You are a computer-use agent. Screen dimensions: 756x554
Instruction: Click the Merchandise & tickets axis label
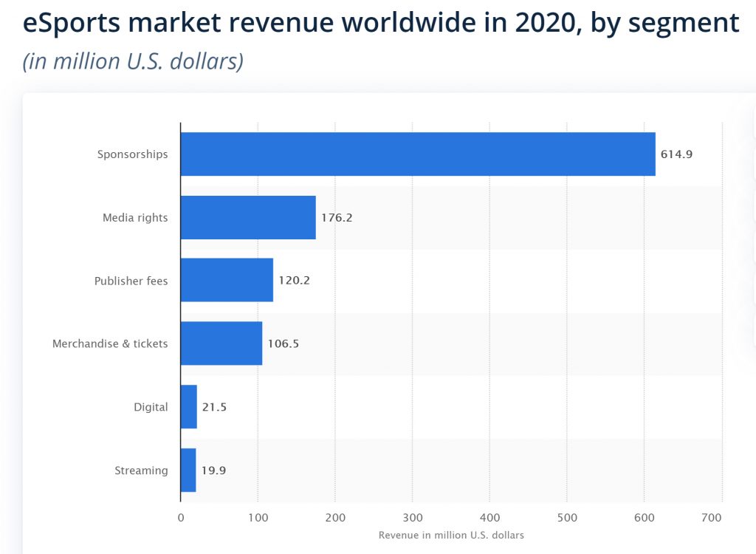point(110,343)
